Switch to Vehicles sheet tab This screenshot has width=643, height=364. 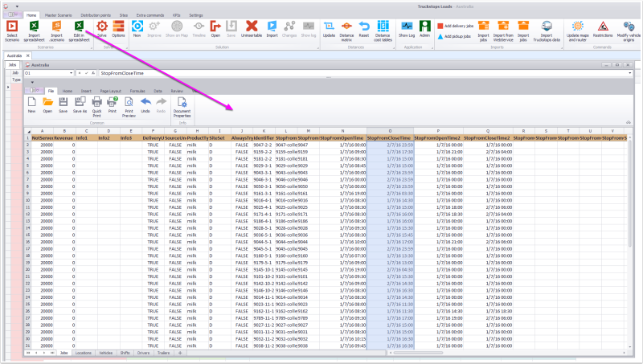(105, 353)
